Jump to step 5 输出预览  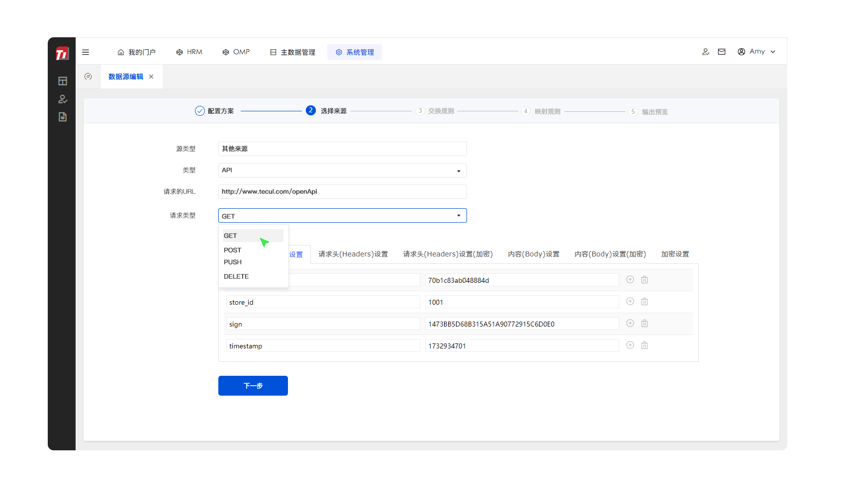(x=648, y=112)
